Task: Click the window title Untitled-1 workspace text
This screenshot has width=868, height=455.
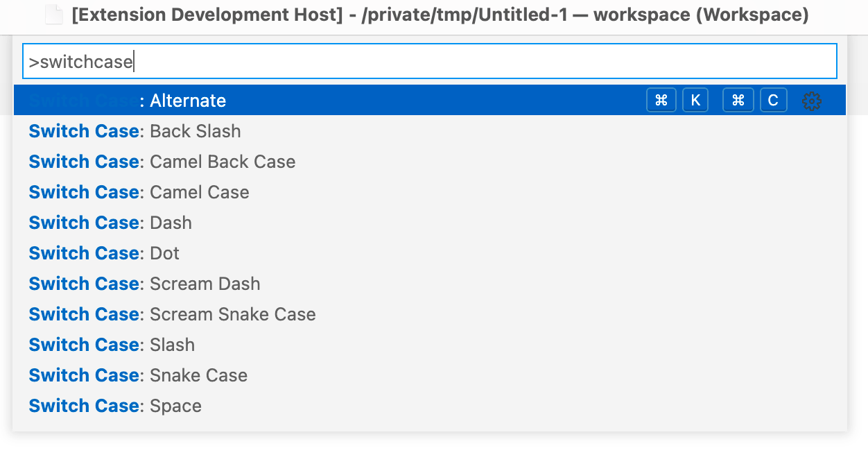Action: click(440, 15)
